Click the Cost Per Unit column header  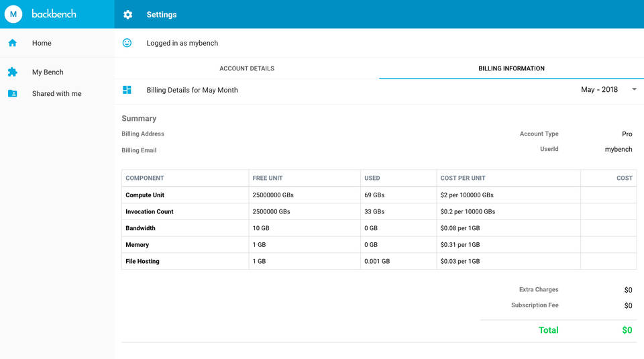463,178
